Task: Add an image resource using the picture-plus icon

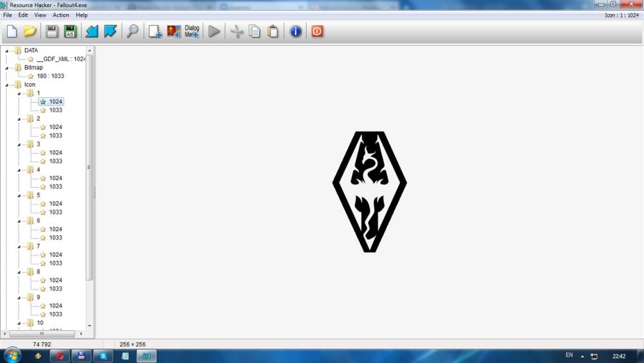Action: pos(174,31)
